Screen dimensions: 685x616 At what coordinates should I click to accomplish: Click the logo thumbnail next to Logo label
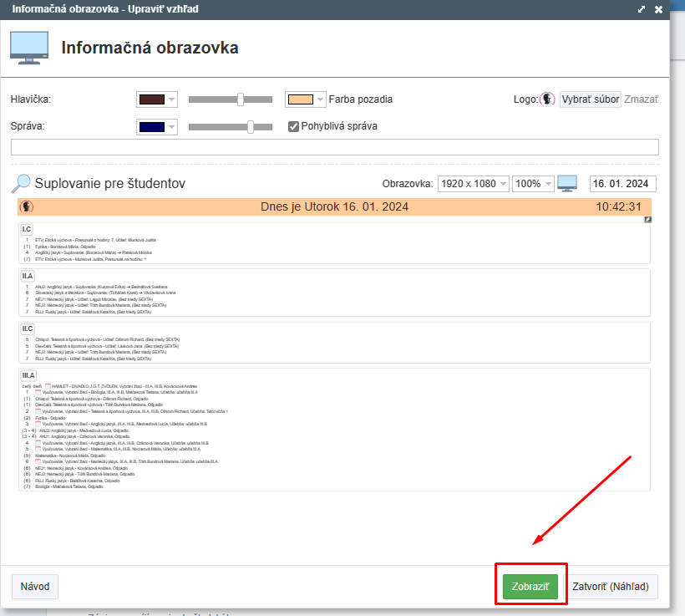(x=548, y=99)
